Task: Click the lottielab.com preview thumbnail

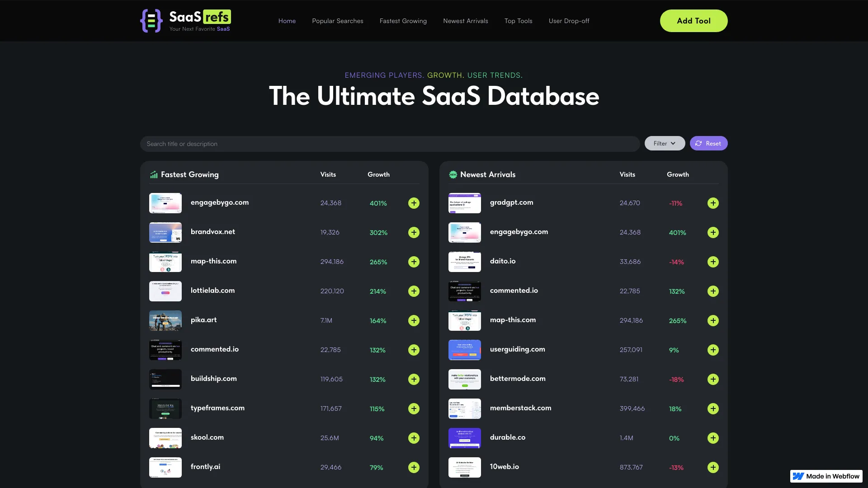Action: tap(165, 291)
